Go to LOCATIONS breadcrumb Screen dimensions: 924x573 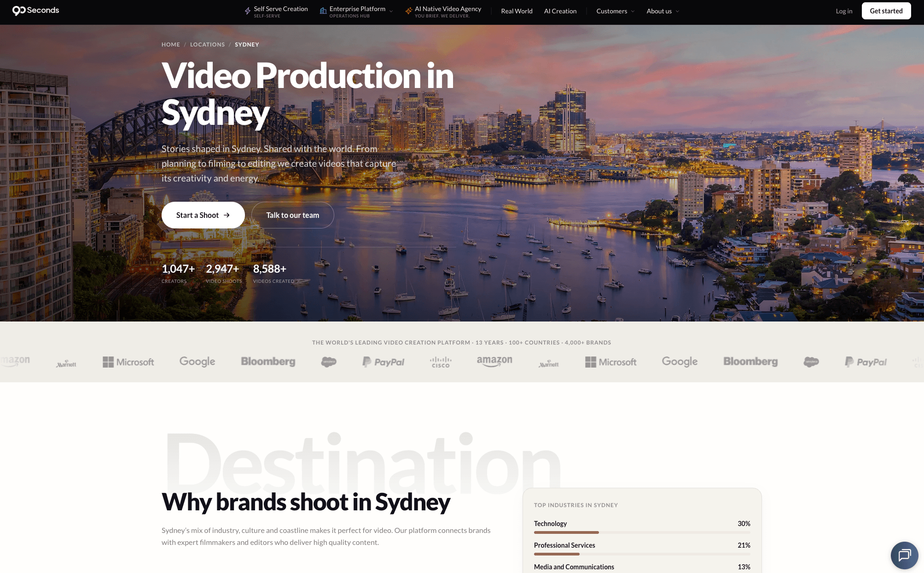pyautogui.click(x=208, y=45)
